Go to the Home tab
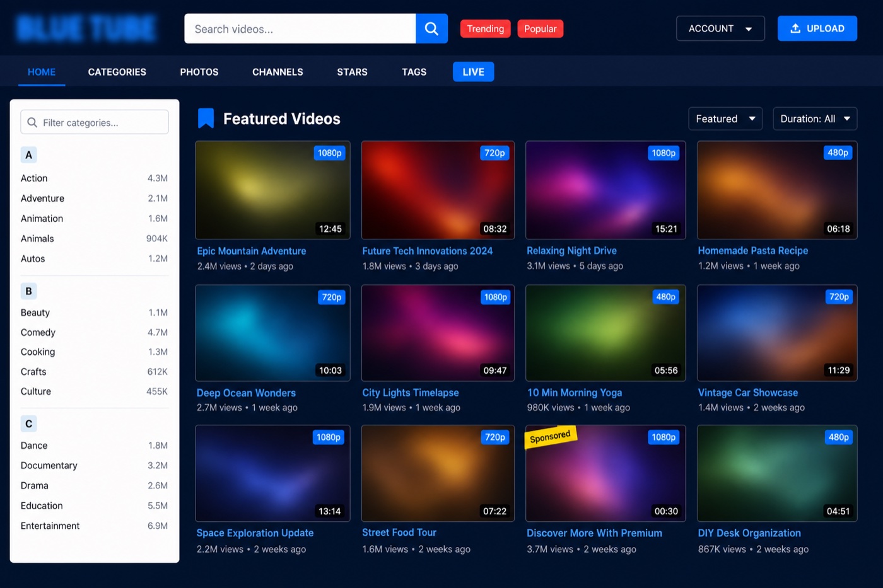This screenshot has height=588, width=883. tap(42, 72)
